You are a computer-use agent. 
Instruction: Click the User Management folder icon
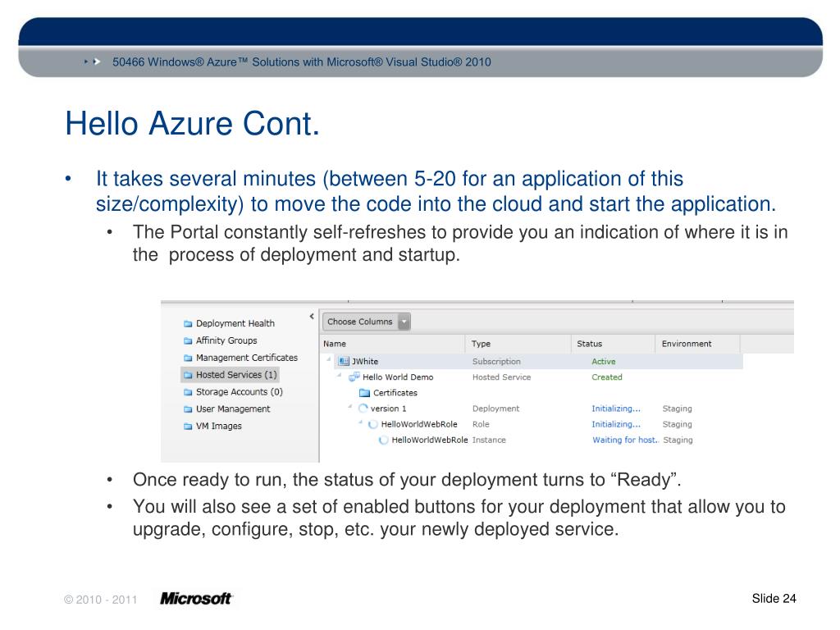tap(188, 409)
